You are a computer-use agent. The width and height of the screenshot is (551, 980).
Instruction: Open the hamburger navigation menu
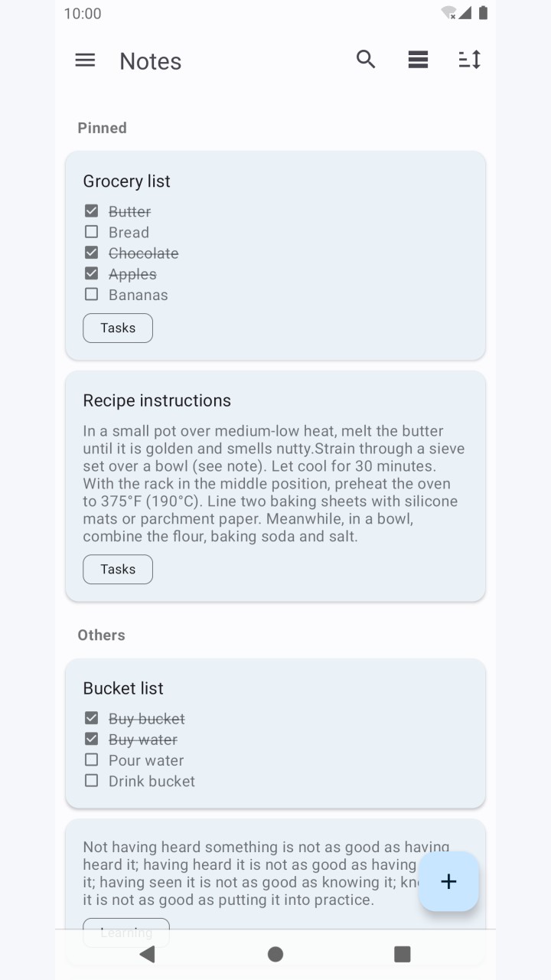(x=85, y=60)
